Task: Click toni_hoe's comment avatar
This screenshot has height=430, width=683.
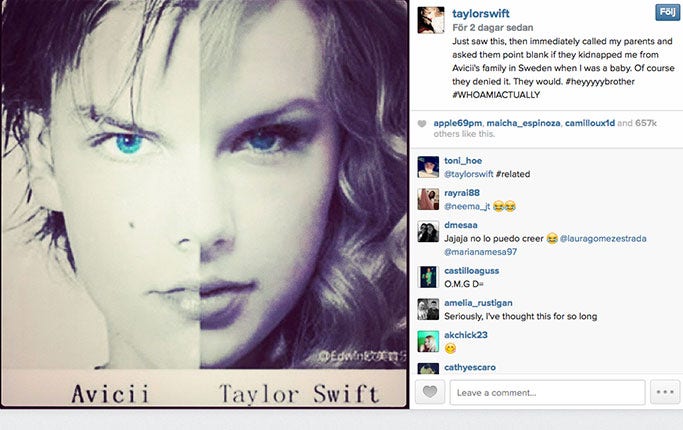Action: pos(428,167)
